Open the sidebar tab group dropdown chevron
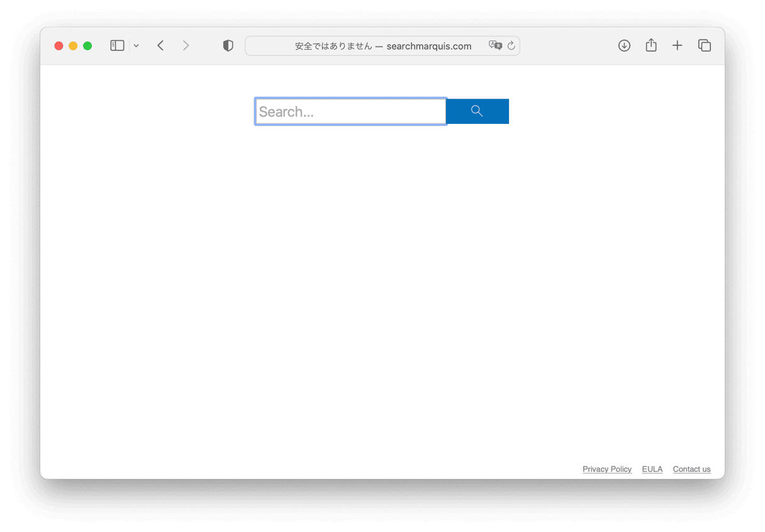This screenshot has width=765, height=532. (x=136, y=46)
